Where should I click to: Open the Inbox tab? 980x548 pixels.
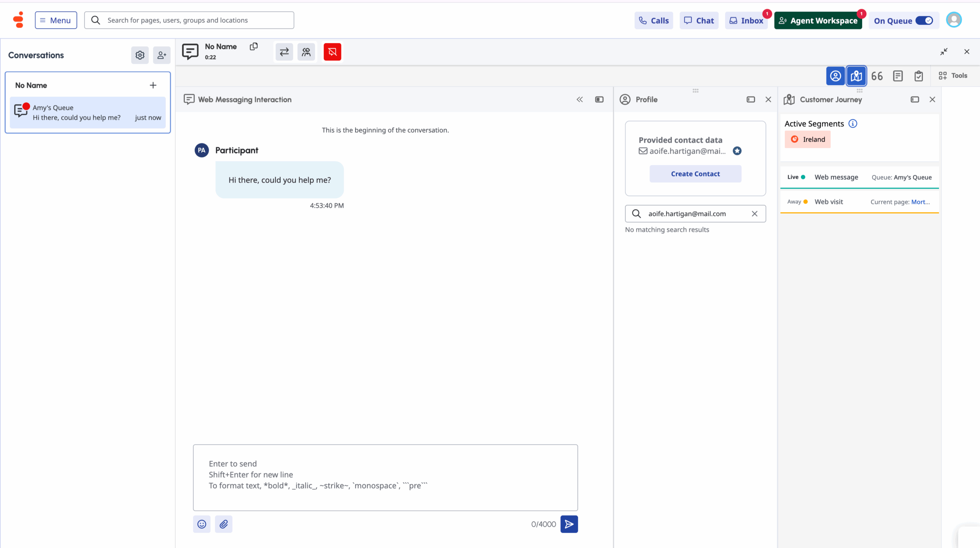point(746,21)
